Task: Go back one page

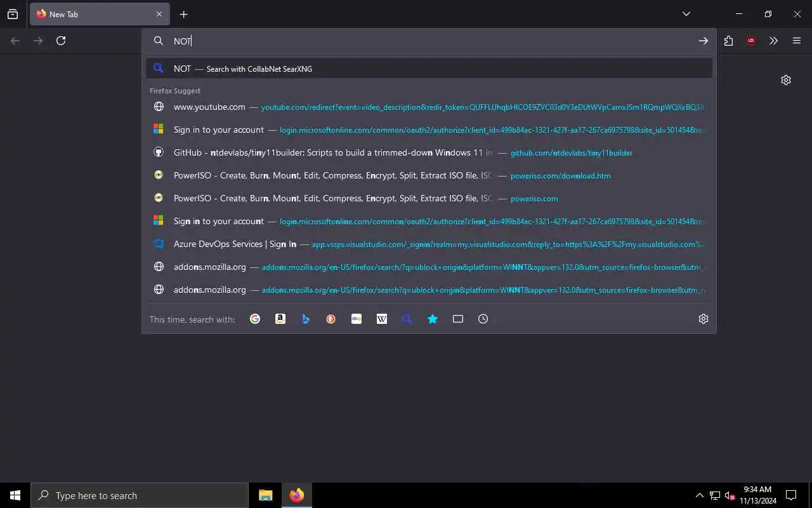Action: tap(15, 41)
